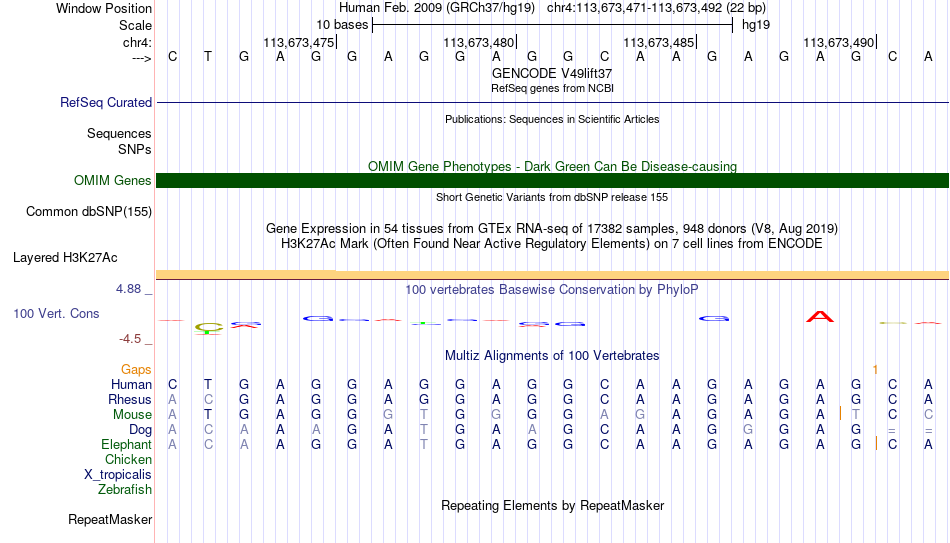Click the 113,673,480 ruler position

click(479, 42)
